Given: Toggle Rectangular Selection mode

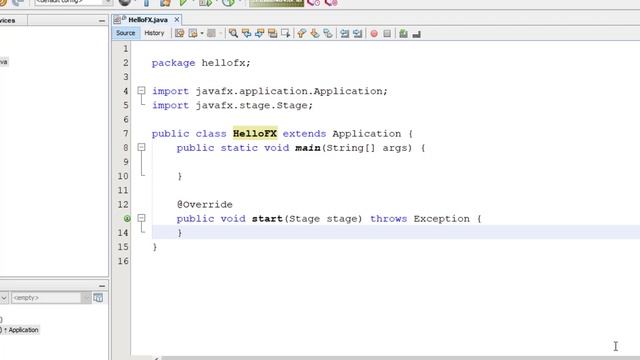Looking at the screenshot, I should point(285,33).
